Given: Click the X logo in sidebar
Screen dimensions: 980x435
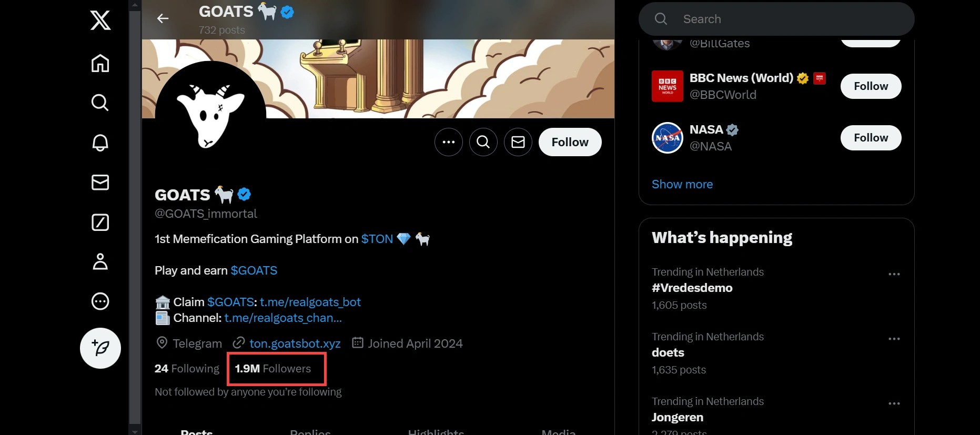Looking at the screenshot, I should [100, 21].
